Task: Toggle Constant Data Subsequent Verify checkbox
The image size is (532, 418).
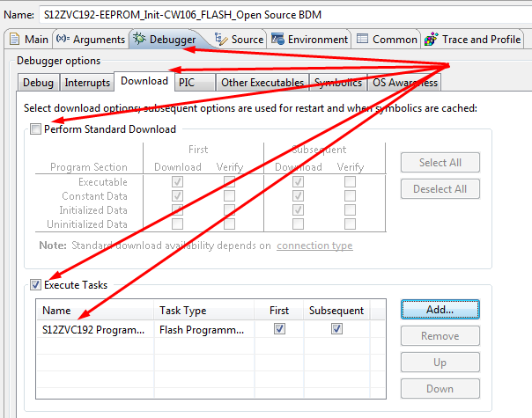Action: point(350,195)
